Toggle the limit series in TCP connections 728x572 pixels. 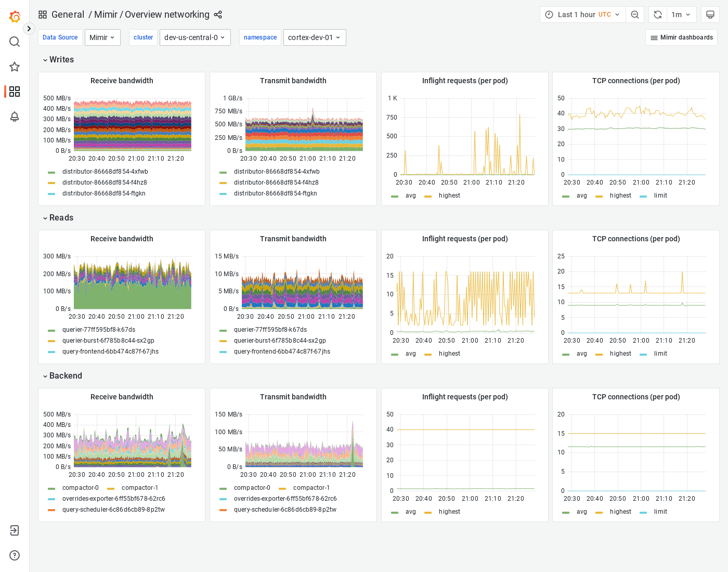click(660, 196)
